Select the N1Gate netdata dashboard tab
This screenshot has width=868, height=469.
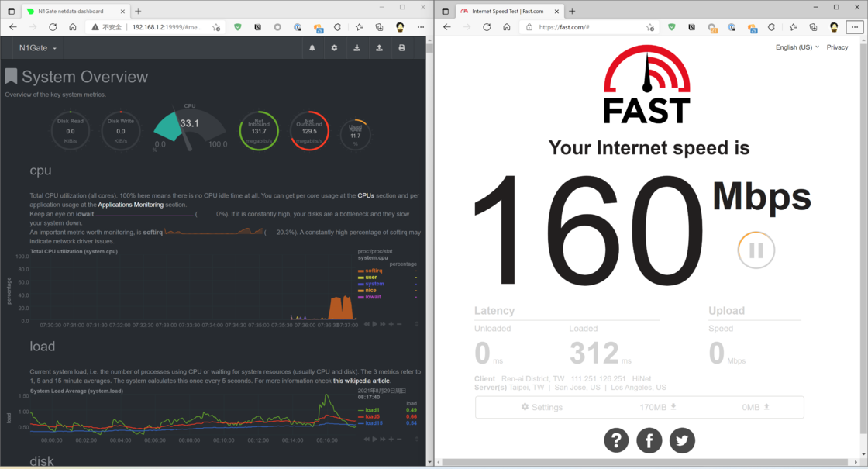[x=74, y=11]
